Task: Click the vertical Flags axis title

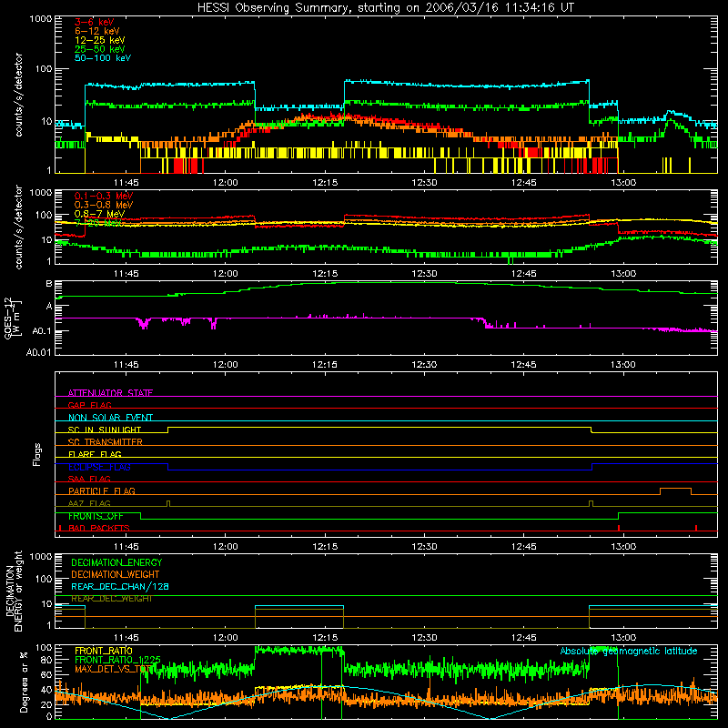Action: point(37,454)
